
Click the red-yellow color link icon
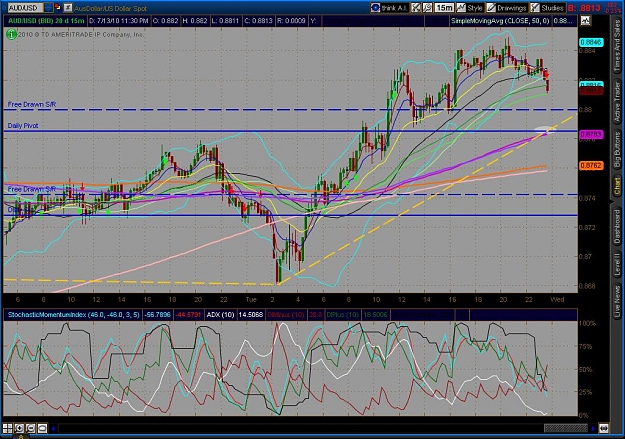57,7
